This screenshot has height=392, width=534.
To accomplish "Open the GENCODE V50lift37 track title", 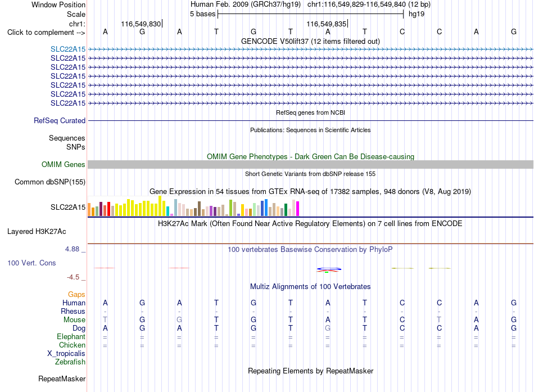I will pyautogui.click(x=310, y=41).
